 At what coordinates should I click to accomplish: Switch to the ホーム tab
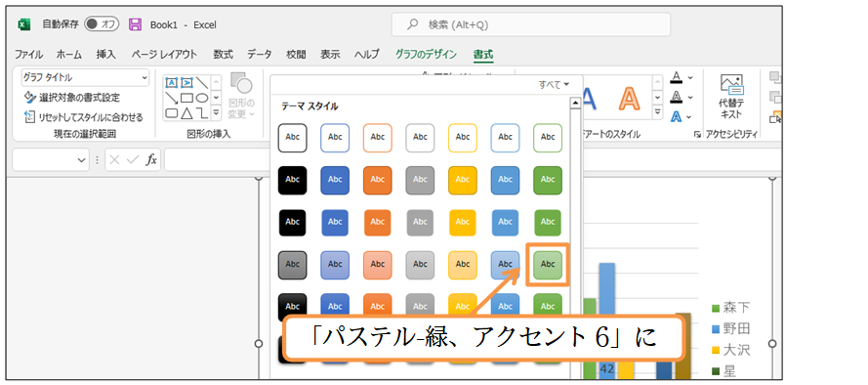pos(68,55)
